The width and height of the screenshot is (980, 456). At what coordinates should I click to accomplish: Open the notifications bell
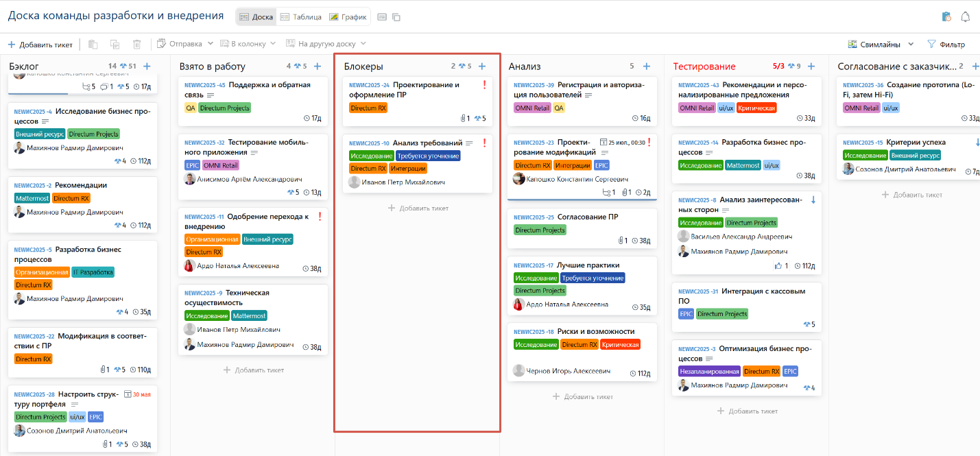coord(966,17)
